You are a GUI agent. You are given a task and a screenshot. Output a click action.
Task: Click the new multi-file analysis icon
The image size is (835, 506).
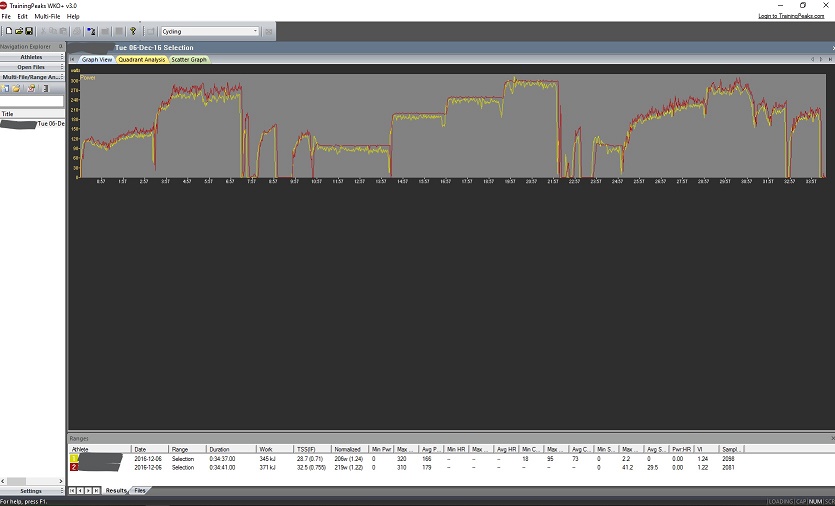6,88
